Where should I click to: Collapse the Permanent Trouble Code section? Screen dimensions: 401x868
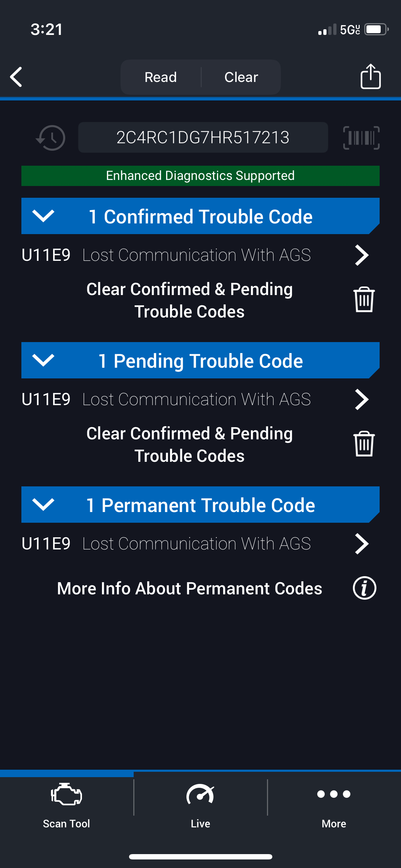[x=43, y=505]
